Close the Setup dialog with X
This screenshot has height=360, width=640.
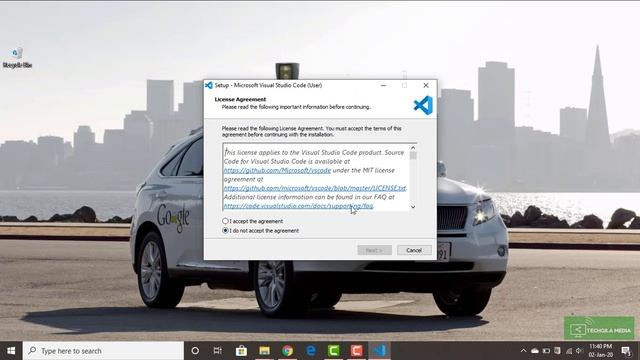point(426,85)
